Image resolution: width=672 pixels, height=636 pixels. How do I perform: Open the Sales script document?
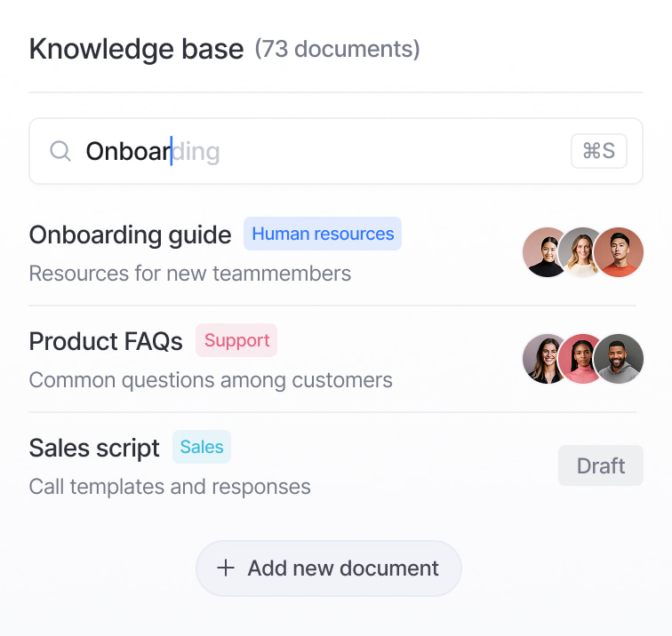94,448
